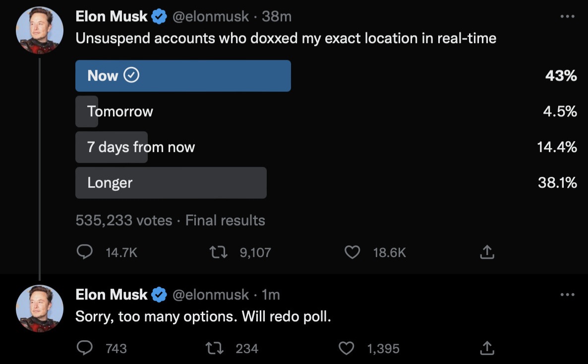588x364 pixels.
Task: Reply to the 'Will redo poll' tweet
Action: pyautogui.click(x=85, y=348)
